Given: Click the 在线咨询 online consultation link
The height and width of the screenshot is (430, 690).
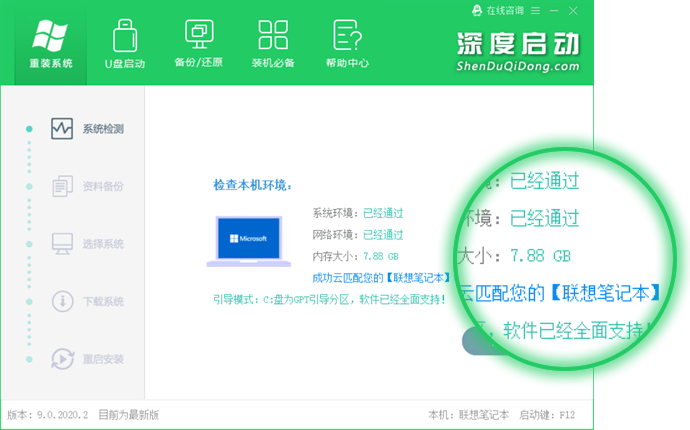Looking at the screenshot, I should tap(505, 11).
